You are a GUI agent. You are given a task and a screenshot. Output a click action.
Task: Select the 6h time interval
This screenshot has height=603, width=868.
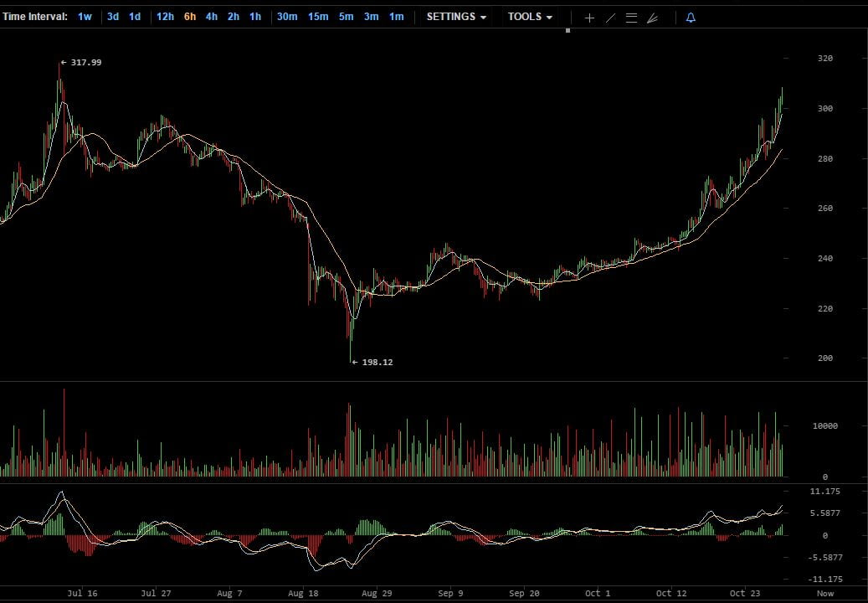(190, 17)
